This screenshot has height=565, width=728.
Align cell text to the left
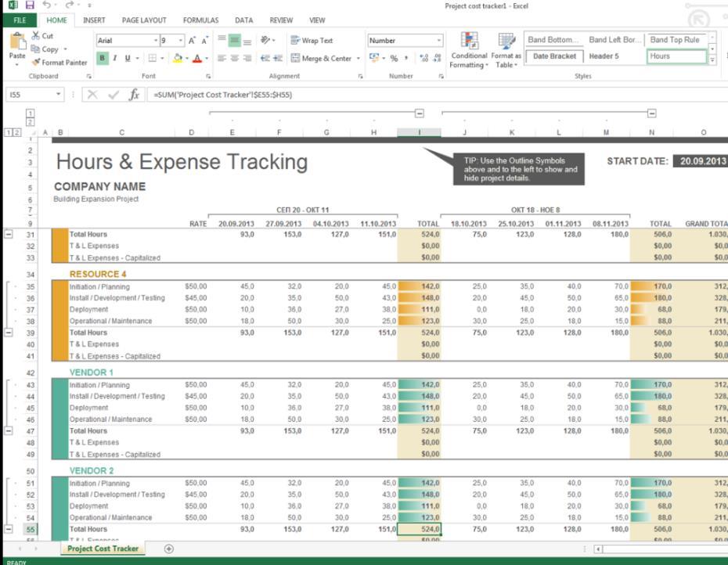pos(222,58)
